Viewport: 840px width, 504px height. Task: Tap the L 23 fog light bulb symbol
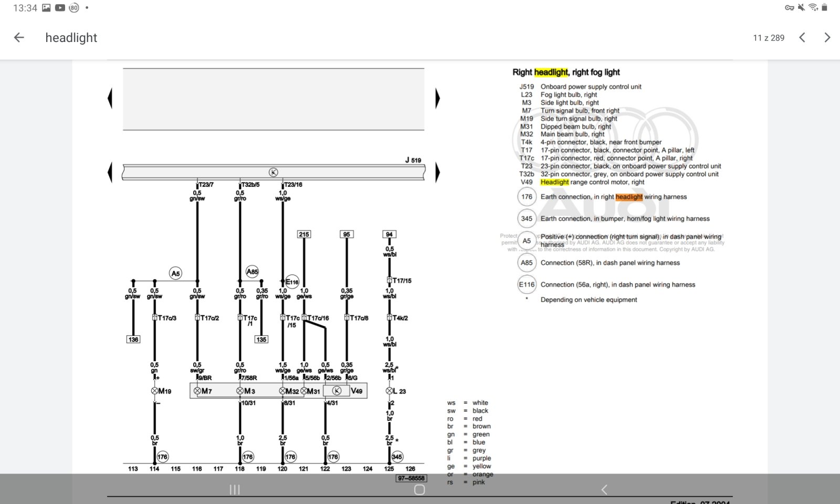tap(389, 391)
